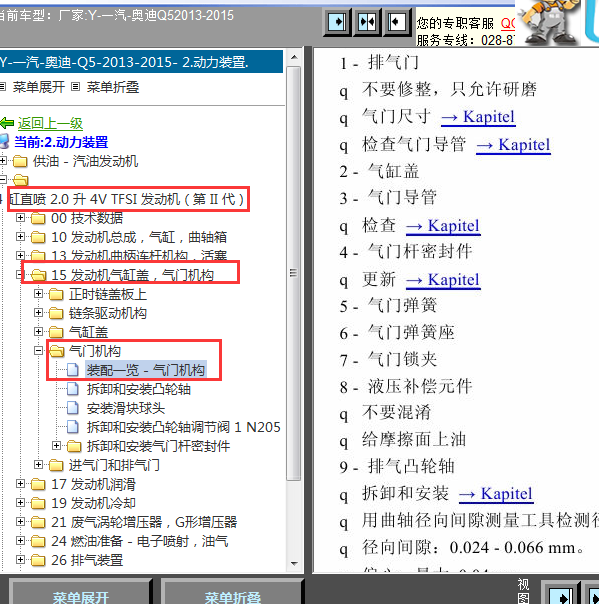Screen dimensions: 599x604
Task: Click tree scrollbar down arrow
Action: 294,563
